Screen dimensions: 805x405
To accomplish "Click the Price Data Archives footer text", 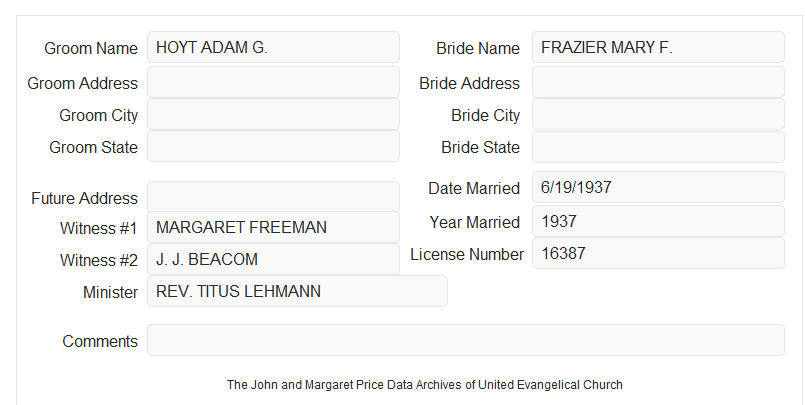I will 425,384.
